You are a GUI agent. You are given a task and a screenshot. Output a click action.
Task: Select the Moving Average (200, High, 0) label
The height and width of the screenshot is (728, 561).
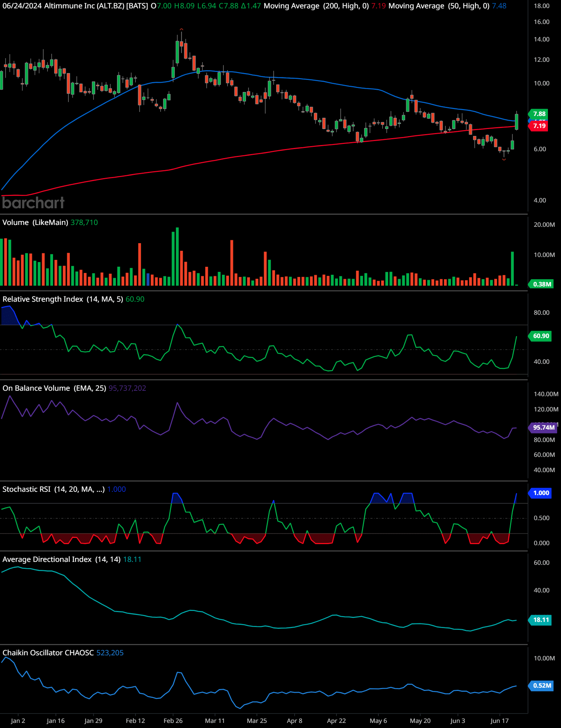tap(316, 6)
